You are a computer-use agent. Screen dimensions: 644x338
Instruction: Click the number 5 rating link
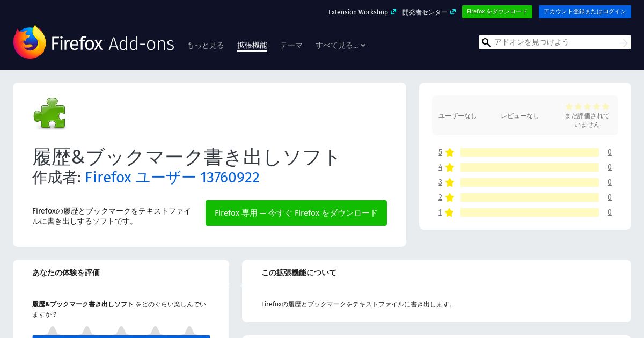[x=440, y=152]
